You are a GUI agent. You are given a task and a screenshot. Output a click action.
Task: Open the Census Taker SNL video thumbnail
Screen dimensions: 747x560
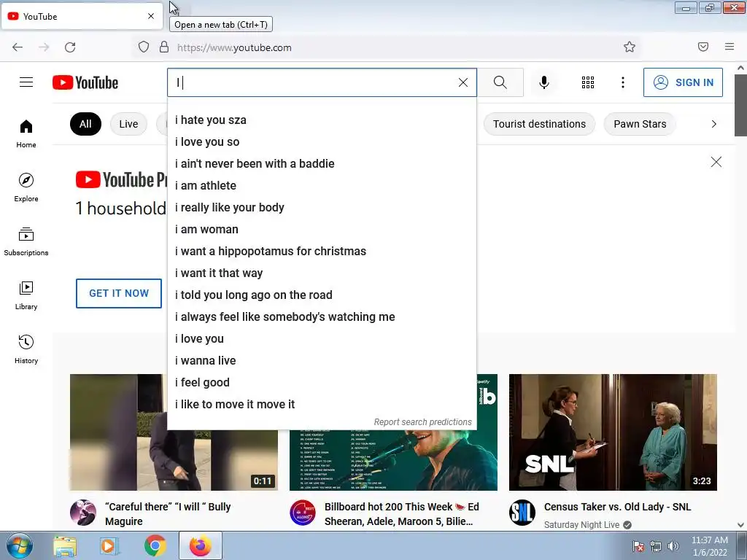coord(613,432)
